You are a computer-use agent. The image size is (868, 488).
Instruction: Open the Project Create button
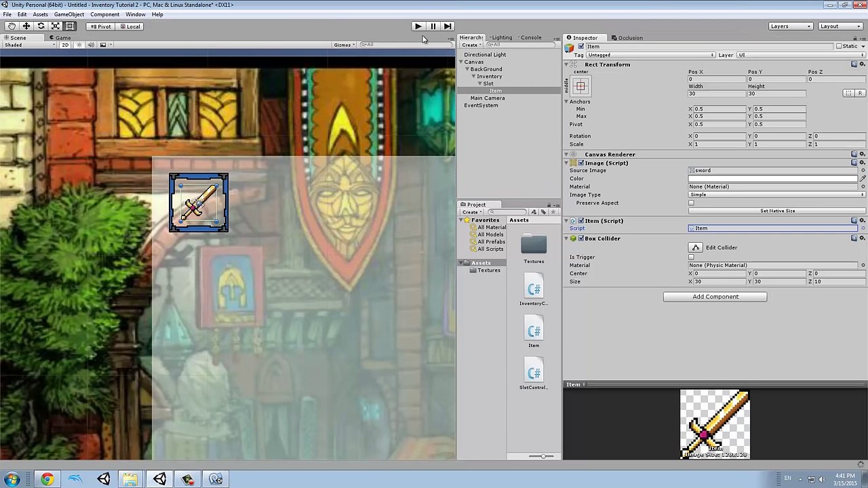471,212
